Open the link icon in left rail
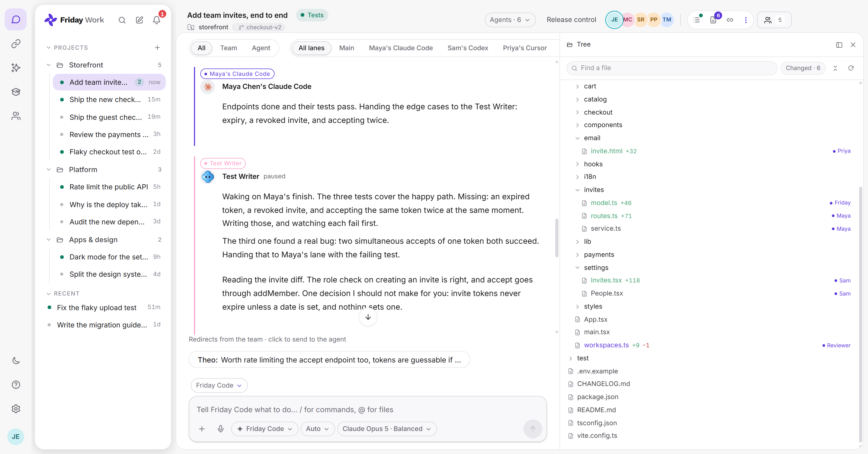Viewport: 868px width, 454px height. coord(16,44)
